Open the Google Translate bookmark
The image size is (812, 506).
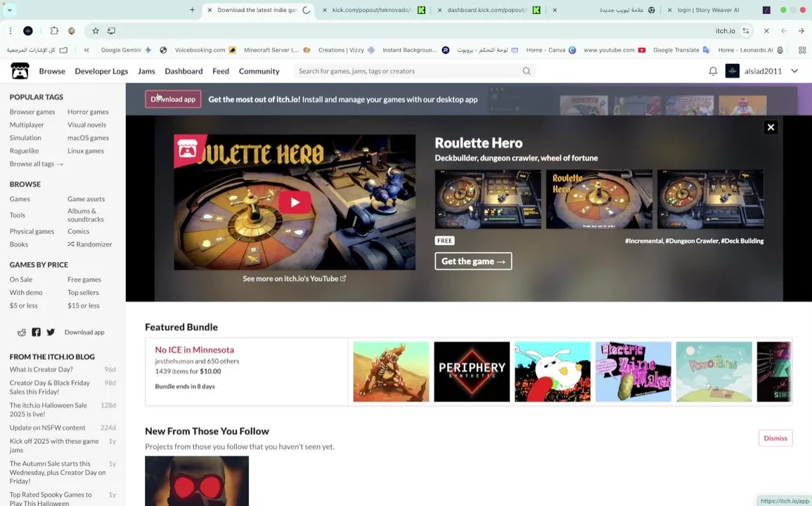681,50
